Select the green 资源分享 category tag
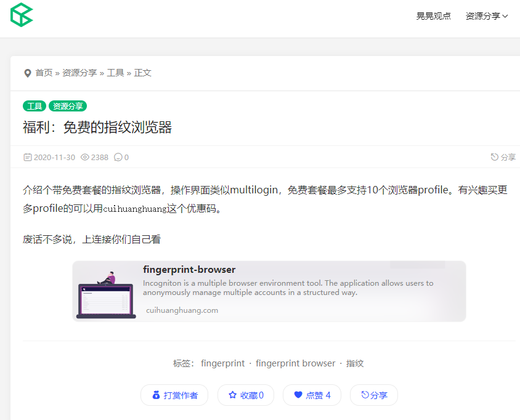 pyautogui.click(x=68, y=106)
